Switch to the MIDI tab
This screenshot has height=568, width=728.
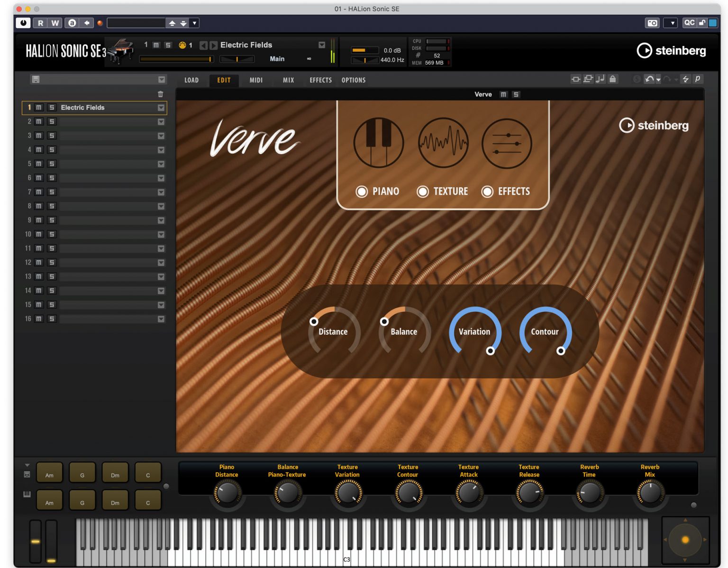tap(256, 80)
